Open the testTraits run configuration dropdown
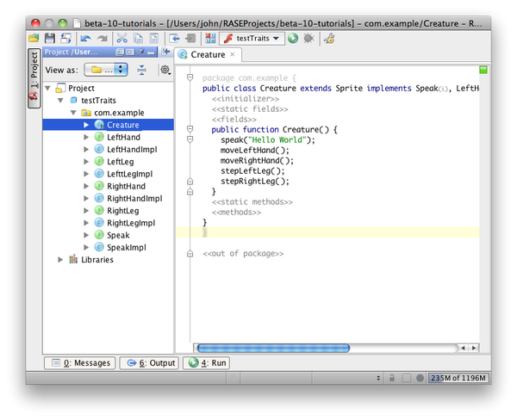The height and width of the screenshot is (420, 517). click(x=252, y=39)
